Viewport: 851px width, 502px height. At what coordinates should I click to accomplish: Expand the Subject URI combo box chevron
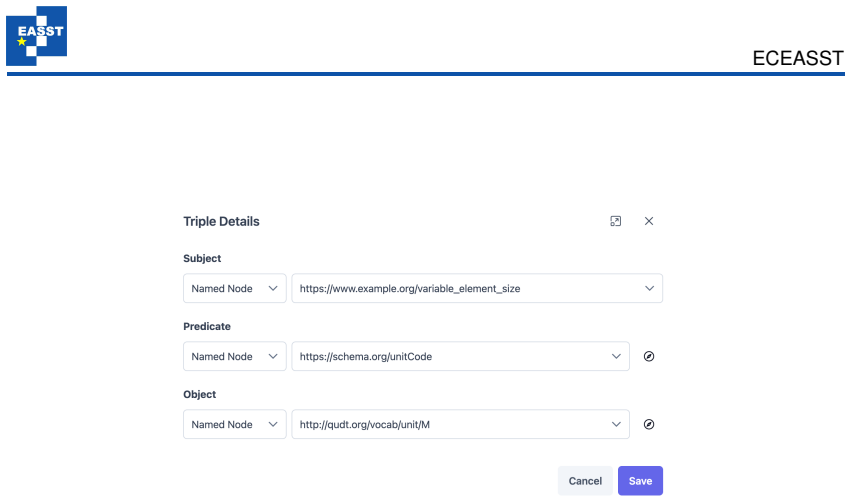(x=649, y=288)
